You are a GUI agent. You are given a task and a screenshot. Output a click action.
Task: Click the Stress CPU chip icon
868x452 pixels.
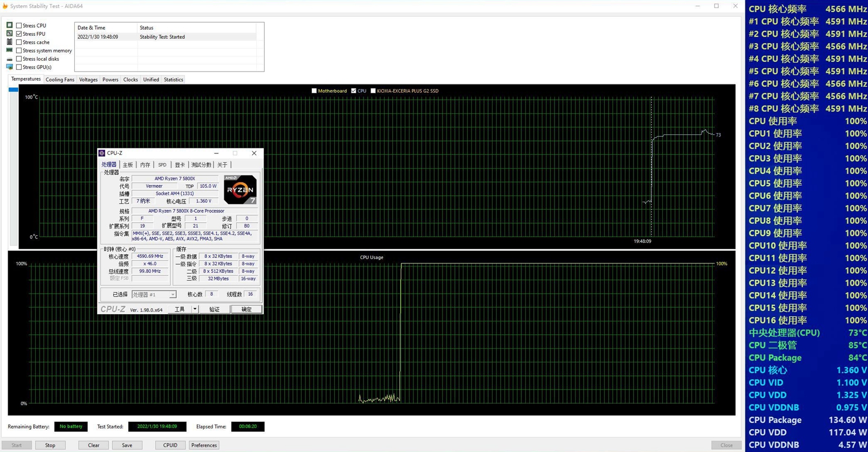pyautogui.click(x=9, y=25)
